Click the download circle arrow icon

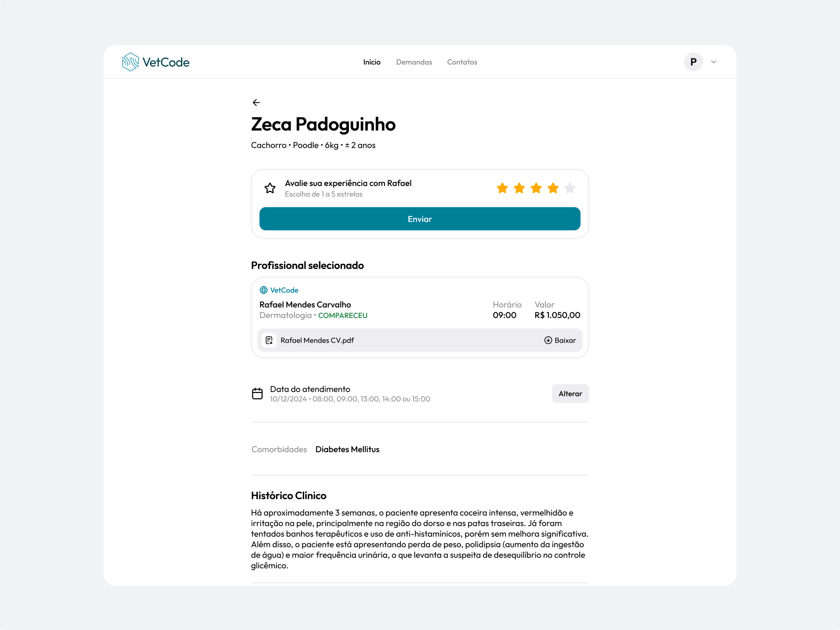(548, 340)
